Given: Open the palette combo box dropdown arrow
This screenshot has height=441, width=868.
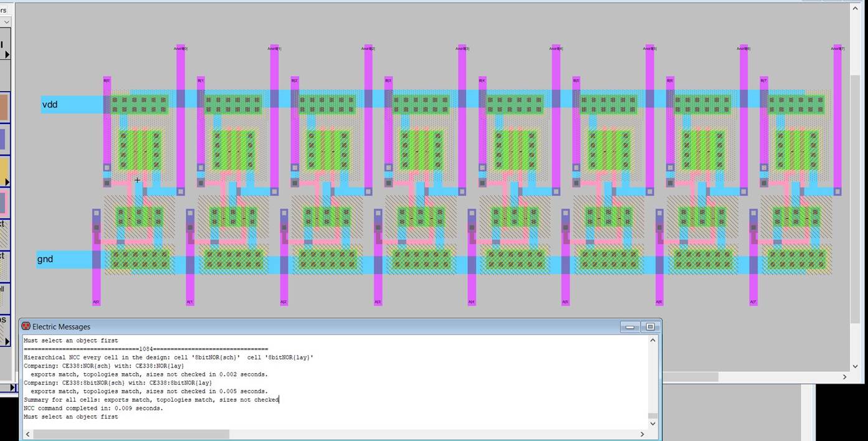Looking at the screenshot, I should click(6, 22).
